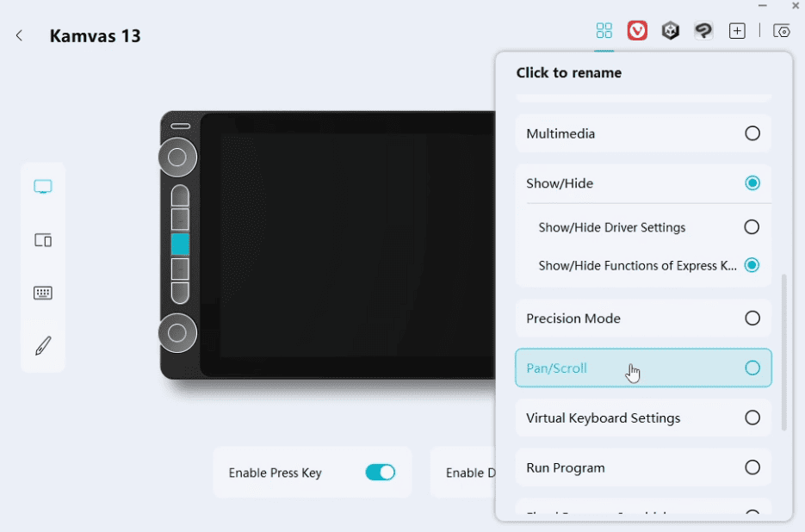Open the working area sidebar icon

point(43,240)
